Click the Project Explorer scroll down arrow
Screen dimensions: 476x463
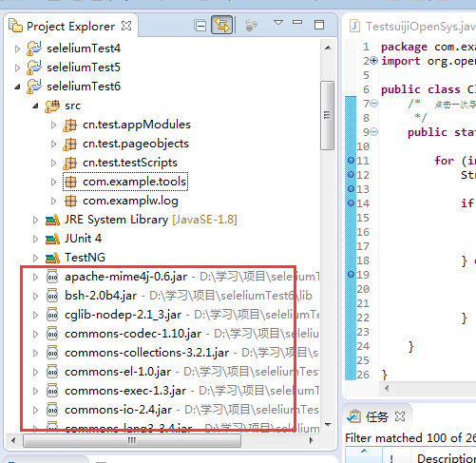pos(328,424)
